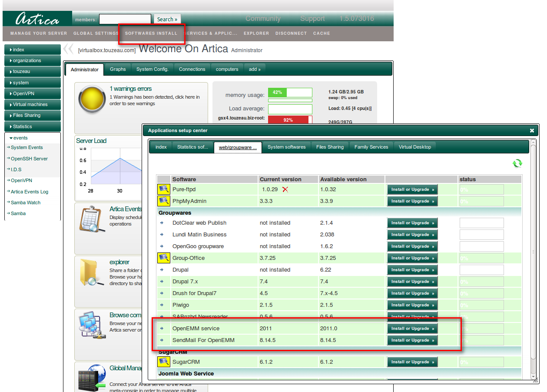Switch to the Graphs tab
The width and height of the screenshot is (547, 392).
click(118, 69)
